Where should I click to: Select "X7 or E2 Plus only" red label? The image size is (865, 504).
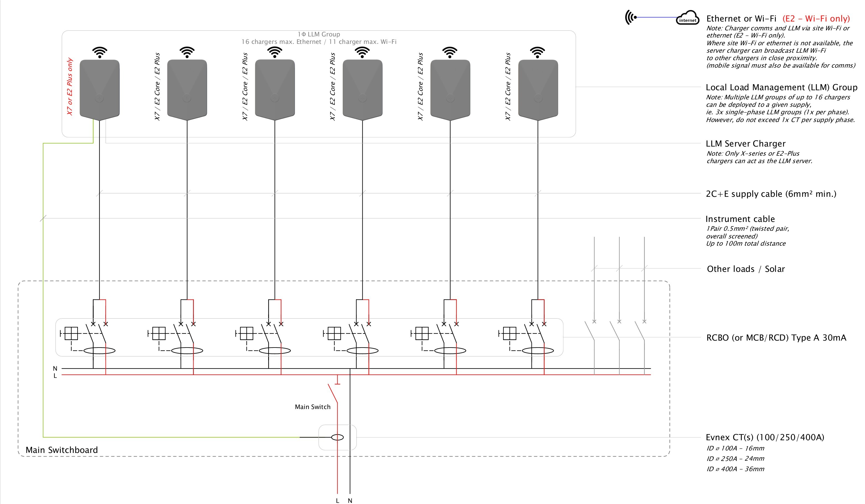pyautogui.click(x=70, y=86)
